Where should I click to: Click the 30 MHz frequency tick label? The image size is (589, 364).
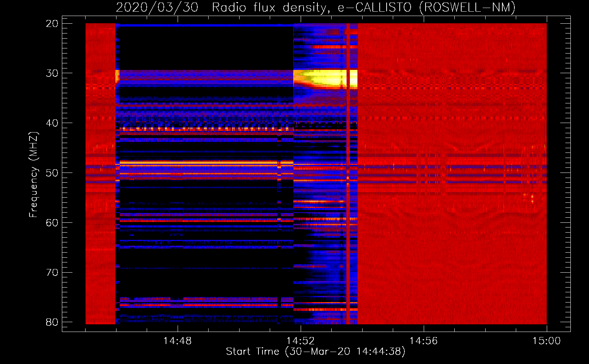coord(52,73)
